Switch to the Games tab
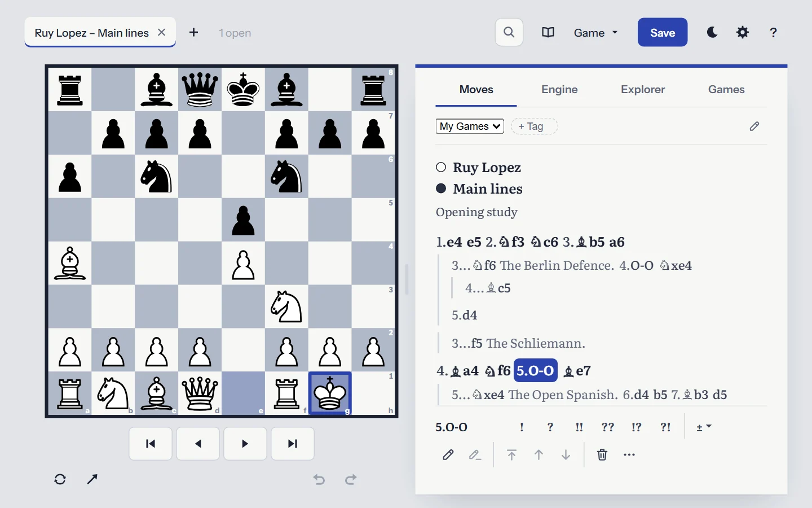The height and width of the screenshot is (508, 812). pyautogui.click(x=726, y=89)
